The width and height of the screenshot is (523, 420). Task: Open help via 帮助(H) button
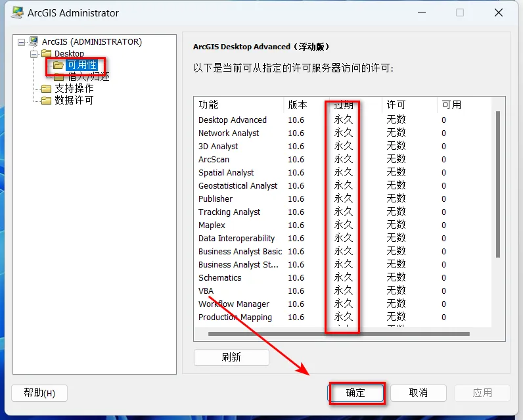(39, 393)
